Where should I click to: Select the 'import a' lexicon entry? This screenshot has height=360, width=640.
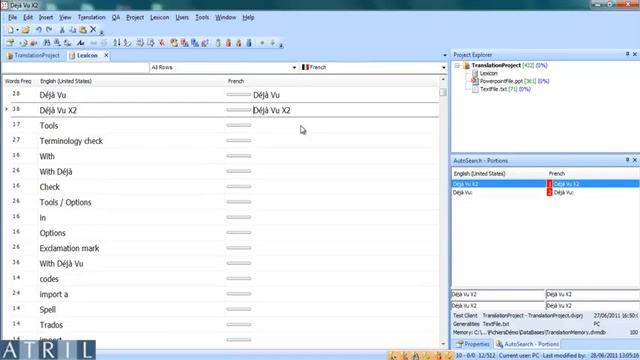(53, 294)
